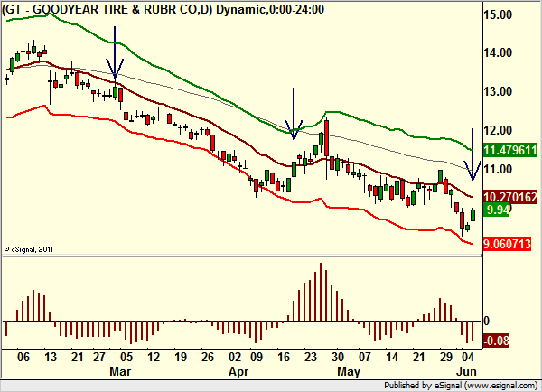Click the eSignal 2011 copyright text
542x392 pixels.
pyautogui.click(x=29, y=249)
